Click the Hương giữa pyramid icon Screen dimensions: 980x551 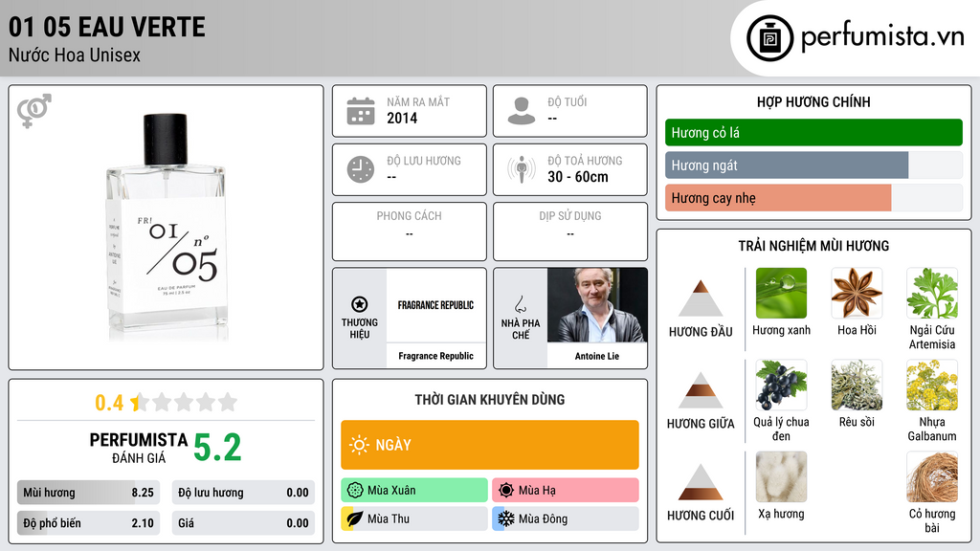click(701, 390)
